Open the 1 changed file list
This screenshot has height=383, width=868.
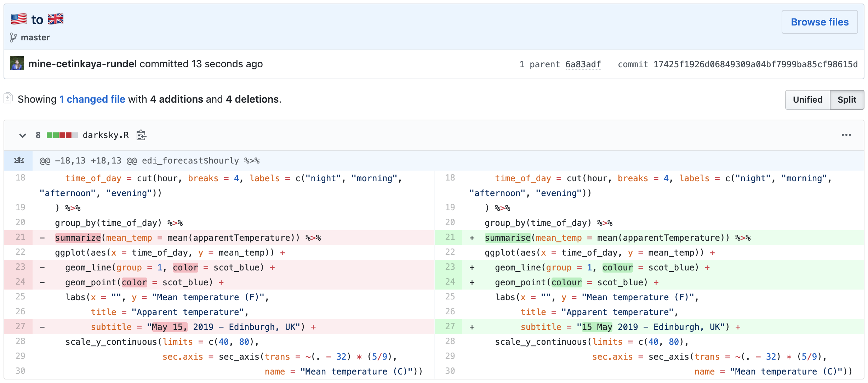point(92,99)
